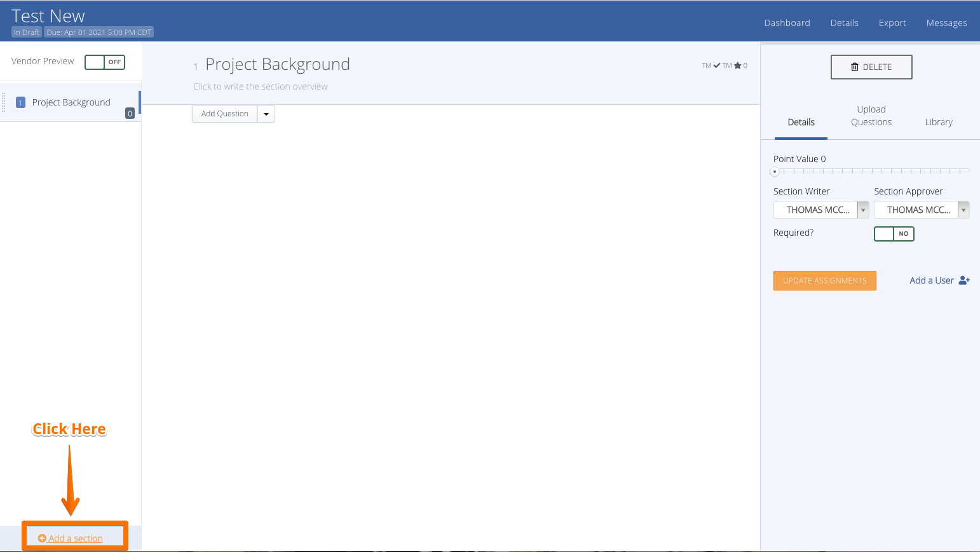
Task: Open the Add Question dropdown arrow
Action: click(x=266, y=114)
